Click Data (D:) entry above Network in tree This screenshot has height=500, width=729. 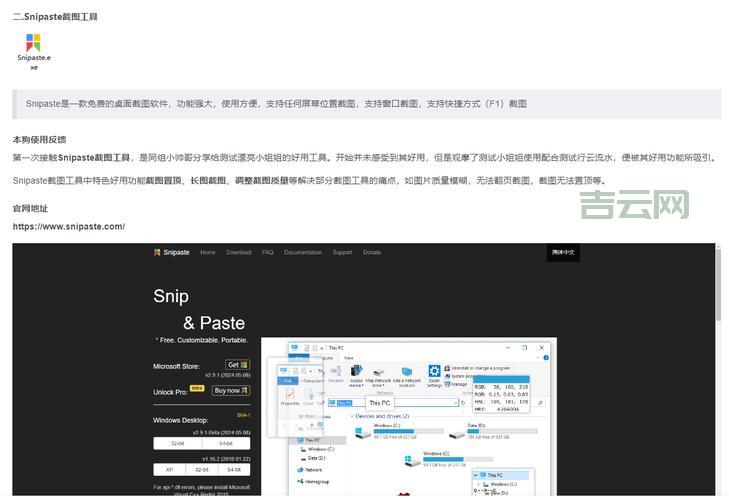[313, 458]
